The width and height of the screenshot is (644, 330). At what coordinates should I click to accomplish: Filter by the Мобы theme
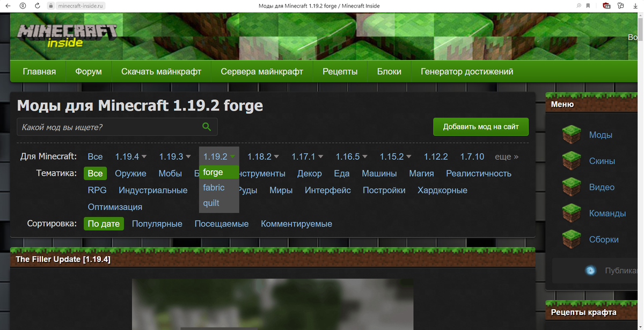(x=170, y=173)
